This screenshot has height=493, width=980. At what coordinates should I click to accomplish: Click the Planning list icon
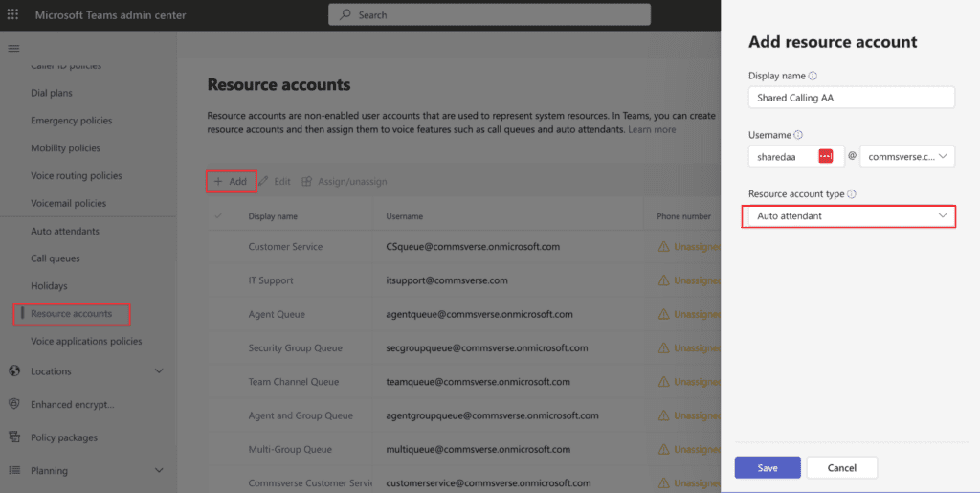(x=13, y=471)
